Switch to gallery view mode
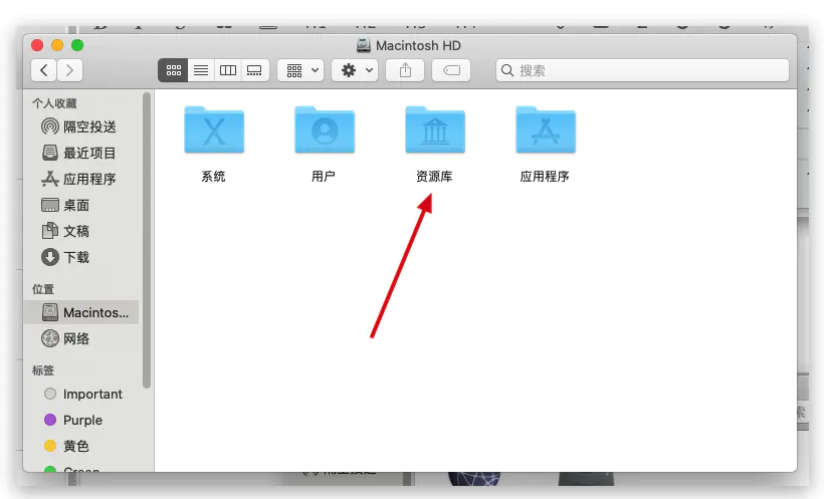This screenshot has width=824, height=499. pyautogui.click(x=255, y=70)
